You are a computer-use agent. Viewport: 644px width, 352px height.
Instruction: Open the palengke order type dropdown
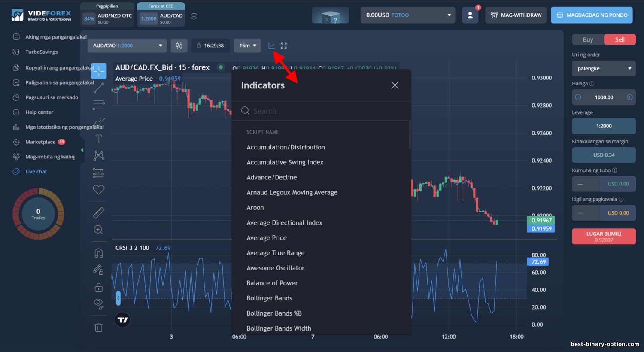coord(604,68)
